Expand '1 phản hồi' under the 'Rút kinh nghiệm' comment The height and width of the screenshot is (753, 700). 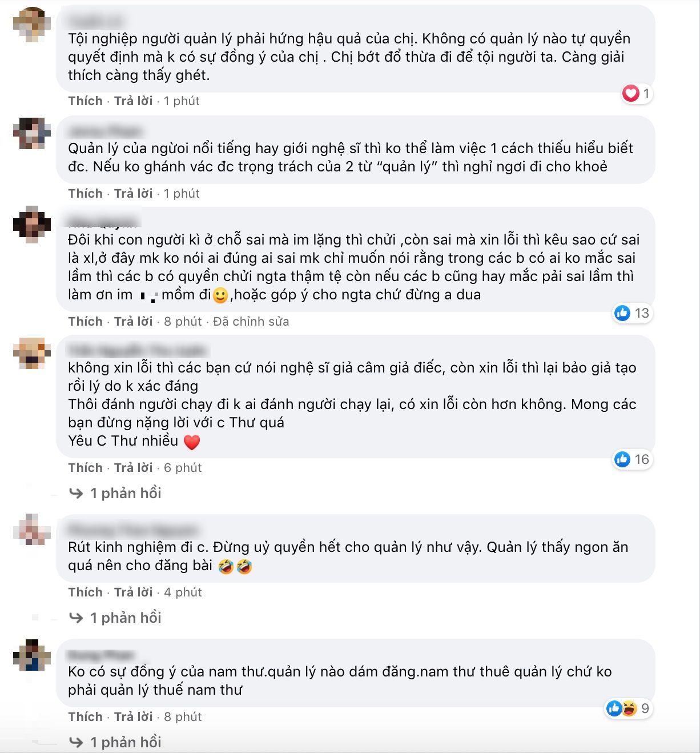tap(126, 618)
